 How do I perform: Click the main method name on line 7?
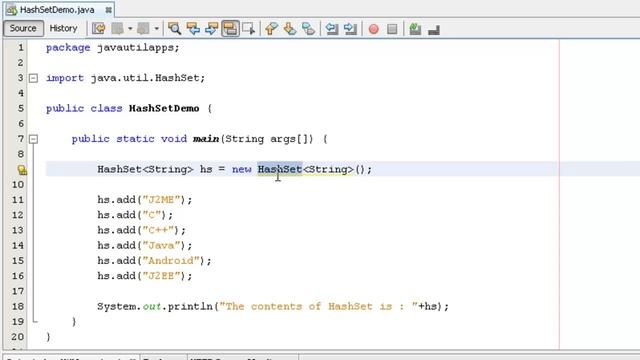tap(206, 139)
